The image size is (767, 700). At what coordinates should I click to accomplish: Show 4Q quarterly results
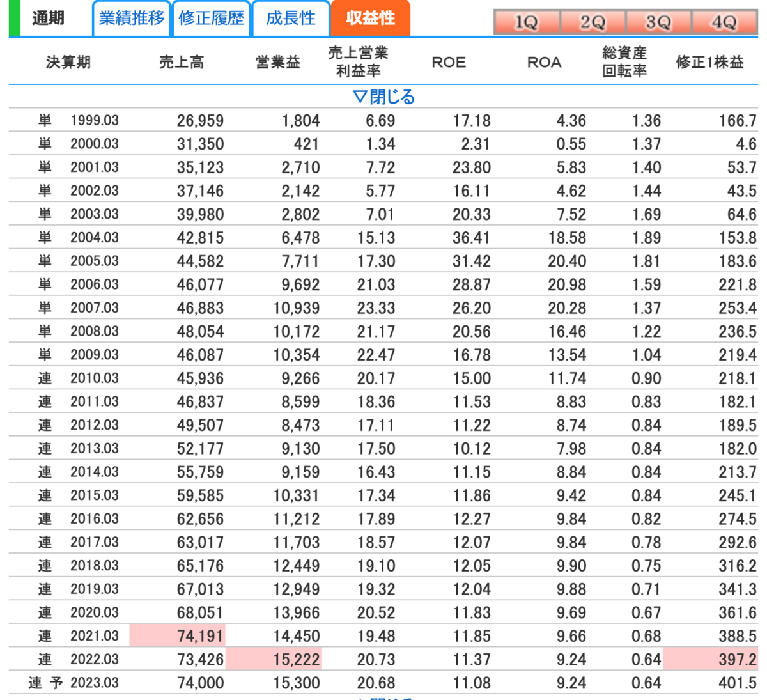(724, 22)
